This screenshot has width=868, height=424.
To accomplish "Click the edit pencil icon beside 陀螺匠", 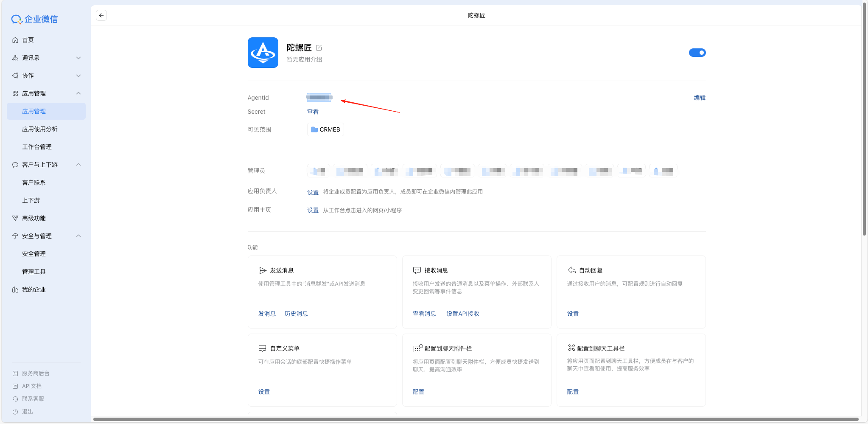I will point(319,48).
